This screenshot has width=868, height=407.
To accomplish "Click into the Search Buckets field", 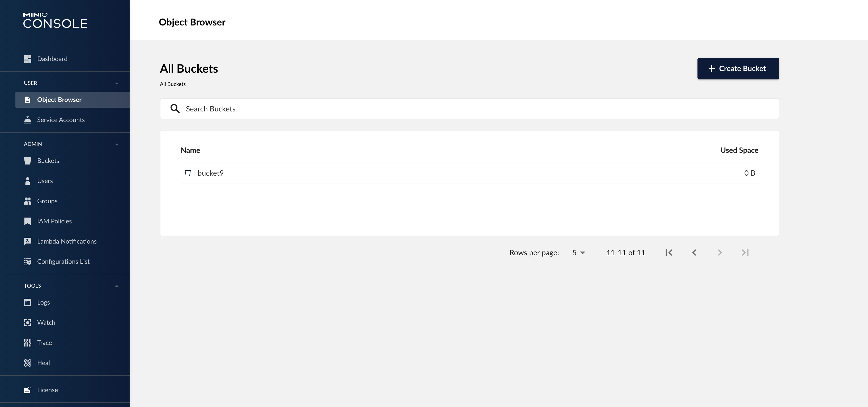I will tap(469, 109).
